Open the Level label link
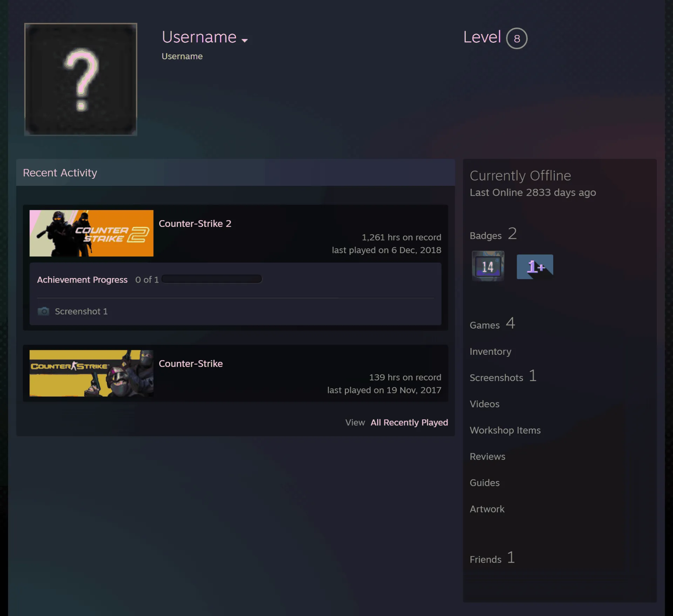The height and width of the screenshot is (616, 673). pos(482,37)
